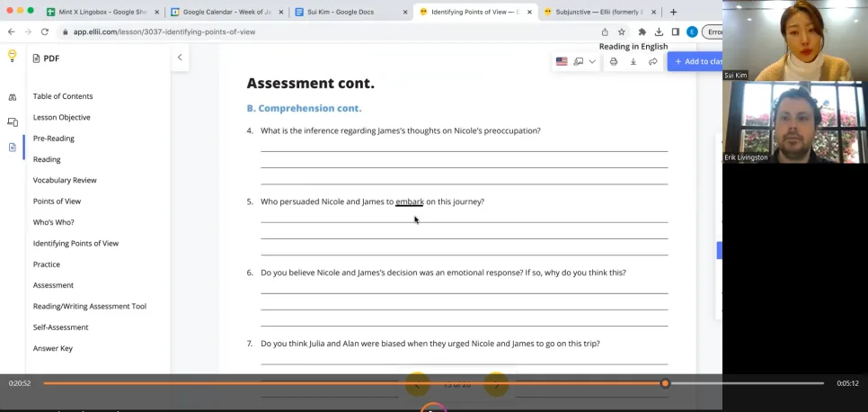868x412 pixels.
Task: Collapse the PDF sidebar with chevron
Action: click(180, 57)
